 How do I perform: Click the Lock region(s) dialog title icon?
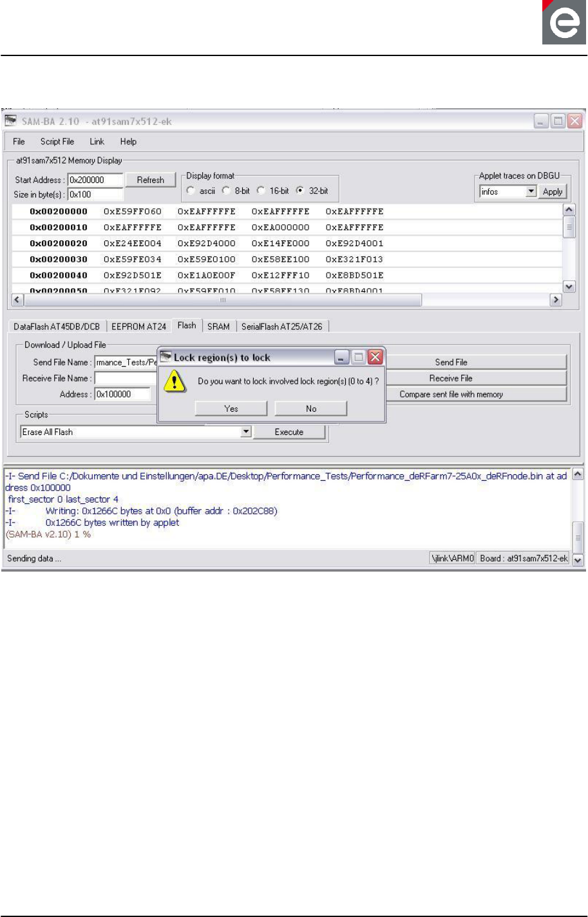166,357
